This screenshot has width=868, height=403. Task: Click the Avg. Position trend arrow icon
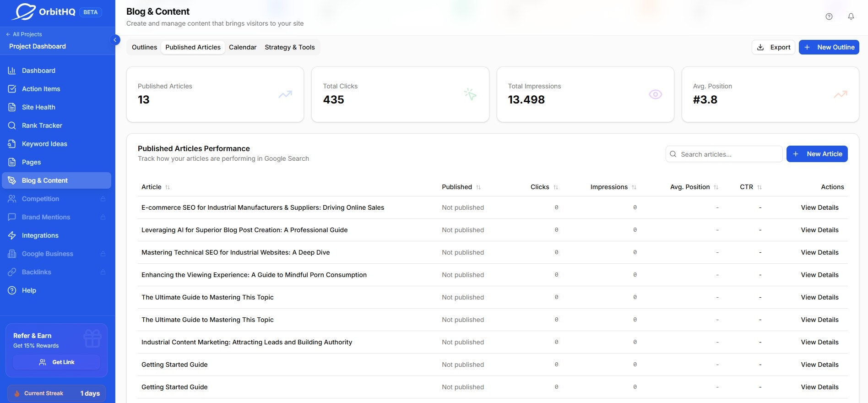point(841,94)
